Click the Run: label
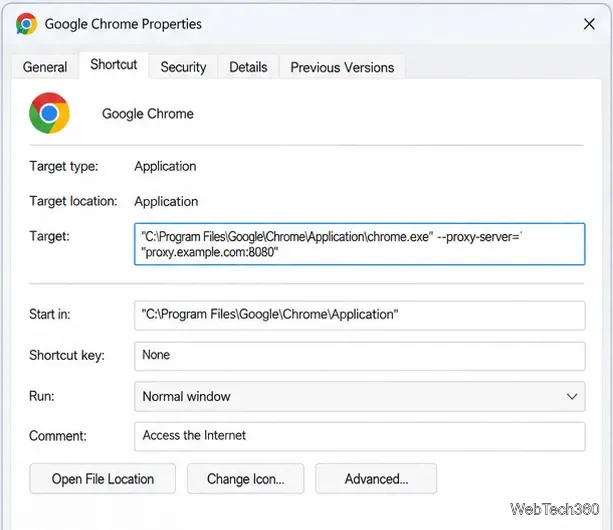 tap(42, 396)
